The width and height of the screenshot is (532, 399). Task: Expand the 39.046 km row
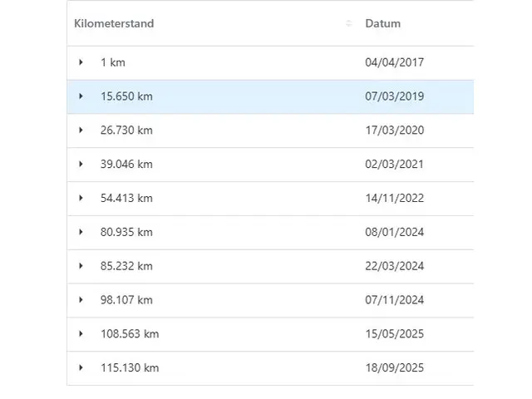(x=81, y=165)
